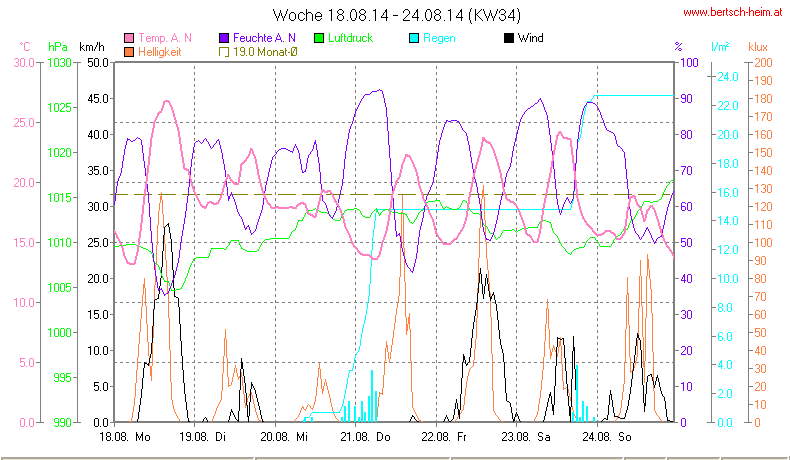The image size is (790, 460).
Task: Click the '%' humidity axis unit
Action: pyautogui.click(x=678, y=47)
